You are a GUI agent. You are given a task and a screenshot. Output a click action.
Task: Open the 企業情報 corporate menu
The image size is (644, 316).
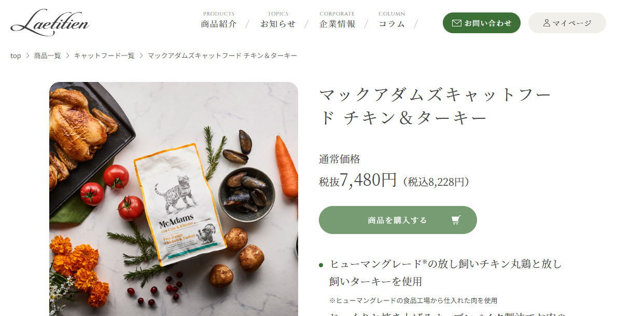click(338, 20)
